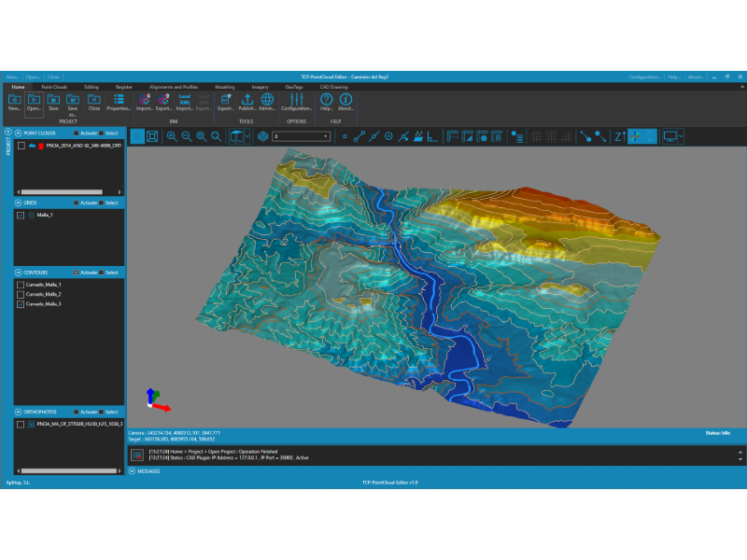The width and height of the screenshot is (747, 560).
Task: Click the Z up arrow icon
Action: point(620,136)
